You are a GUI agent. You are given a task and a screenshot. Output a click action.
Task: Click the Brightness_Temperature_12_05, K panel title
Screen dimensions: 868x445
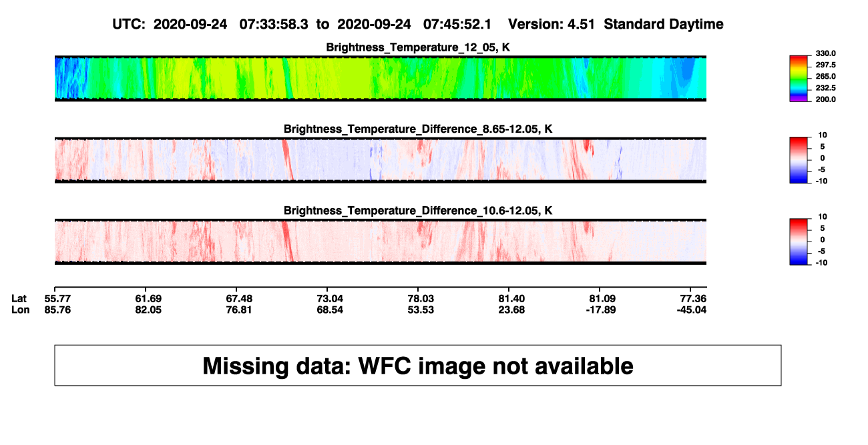418,47
